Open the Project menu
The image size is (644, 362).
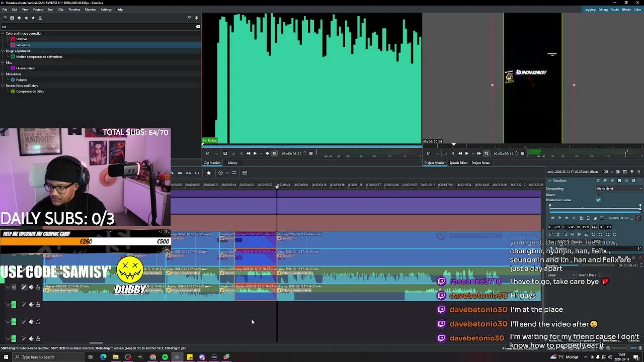click(x=38, y=10)
